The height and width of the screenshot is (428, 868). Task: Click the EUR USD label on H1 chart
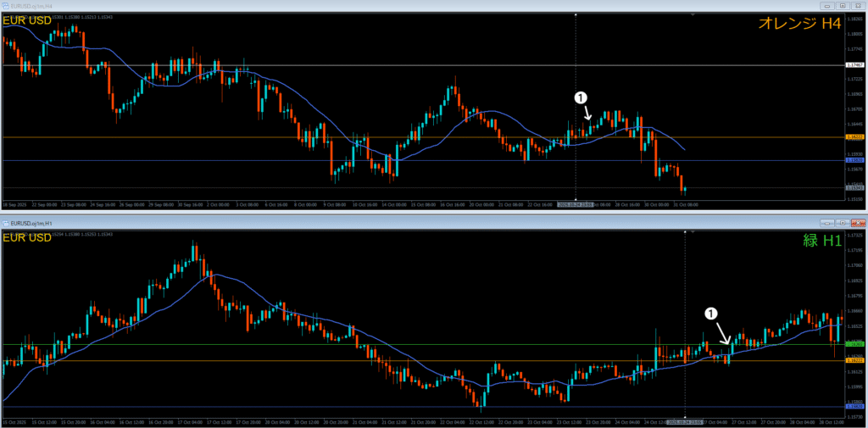26,239
